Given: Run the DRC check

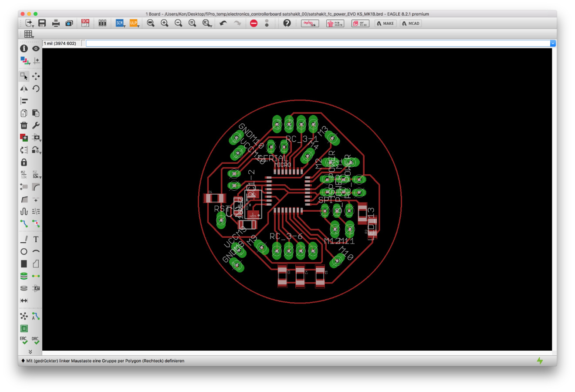Looking at the screenshot, I should click(36, 340).
